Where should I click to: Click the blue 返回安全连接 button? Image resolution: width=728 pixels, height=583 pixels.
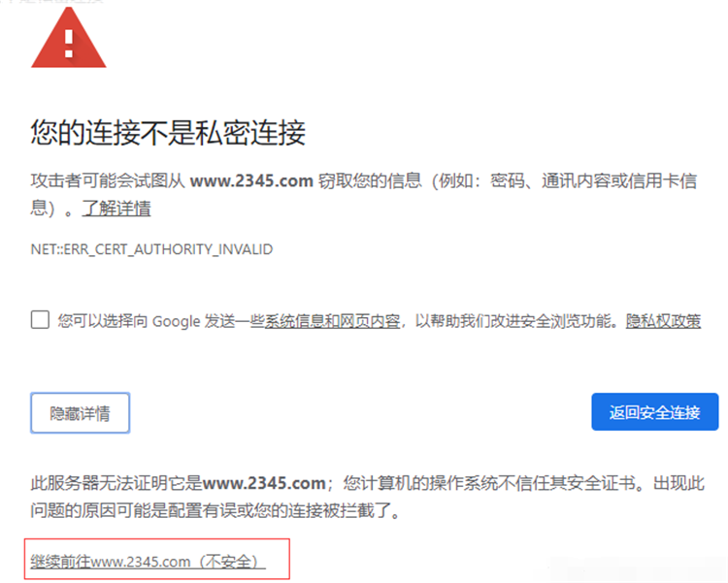pyautogui.click(x=654, y=411)
